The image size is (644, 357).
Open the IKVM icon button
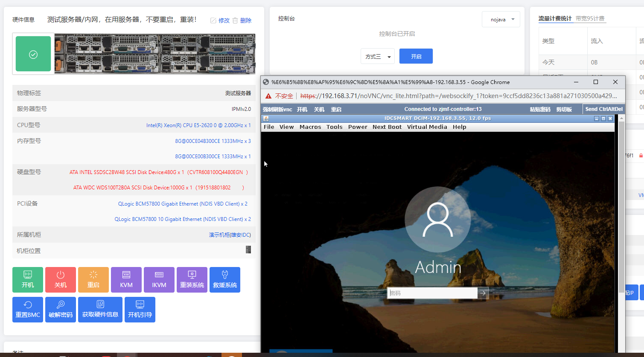click(159, 279)
